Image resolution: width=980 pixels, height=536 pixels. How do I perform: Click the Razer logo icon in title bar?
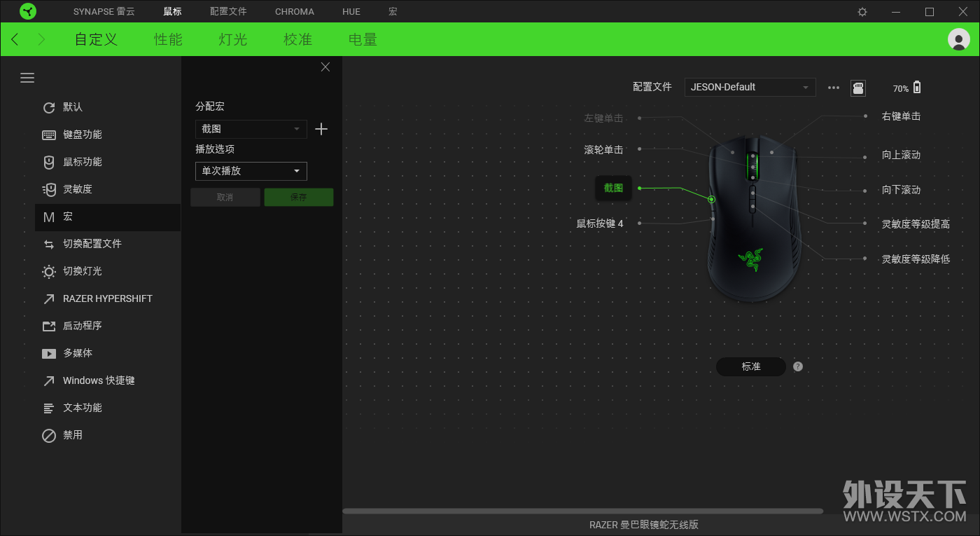pos(28,11)
